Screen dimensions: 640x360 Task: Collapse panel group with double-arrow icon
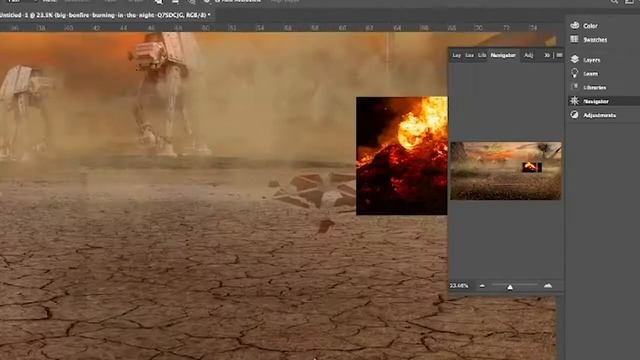click(x=547, y=55)
